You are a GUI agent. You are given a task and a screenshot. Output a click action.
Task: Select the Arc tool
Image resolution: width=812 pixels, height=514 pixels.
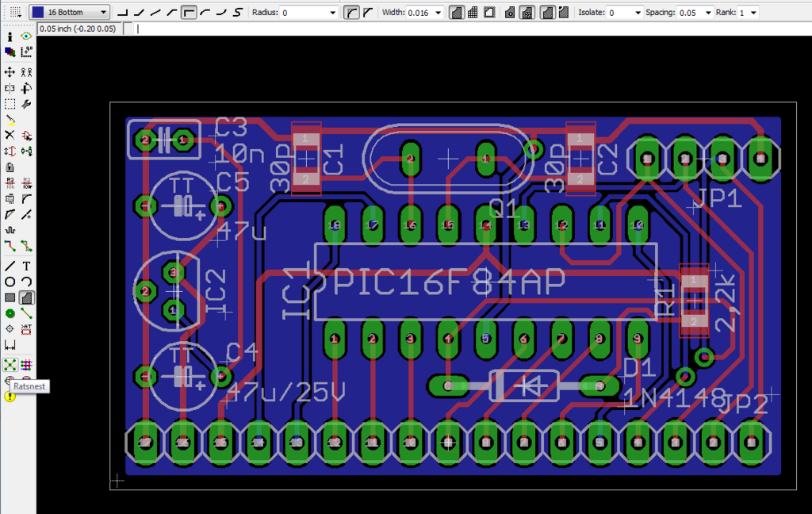(x=26, y=282)
